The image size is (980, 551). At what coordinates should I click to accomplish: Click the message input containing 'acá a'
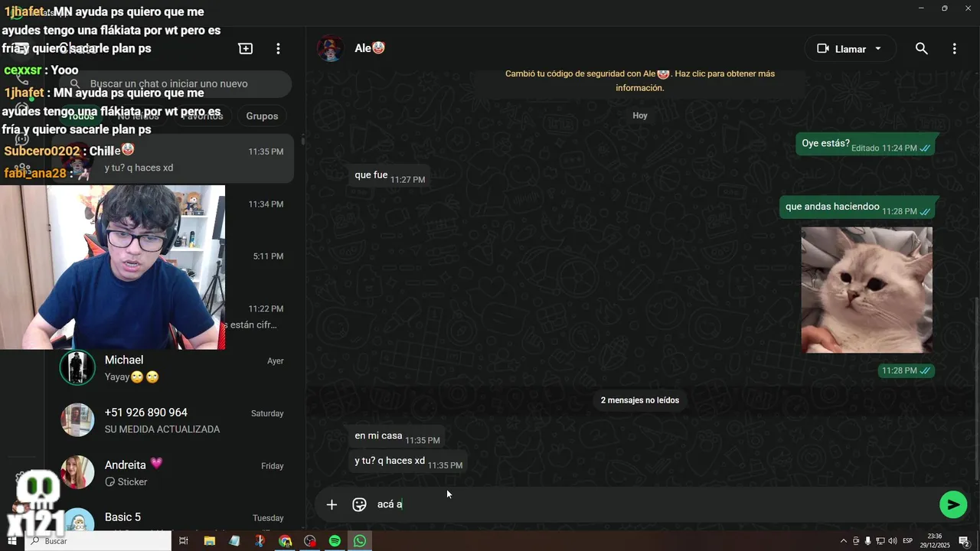[x=653, y=504]
